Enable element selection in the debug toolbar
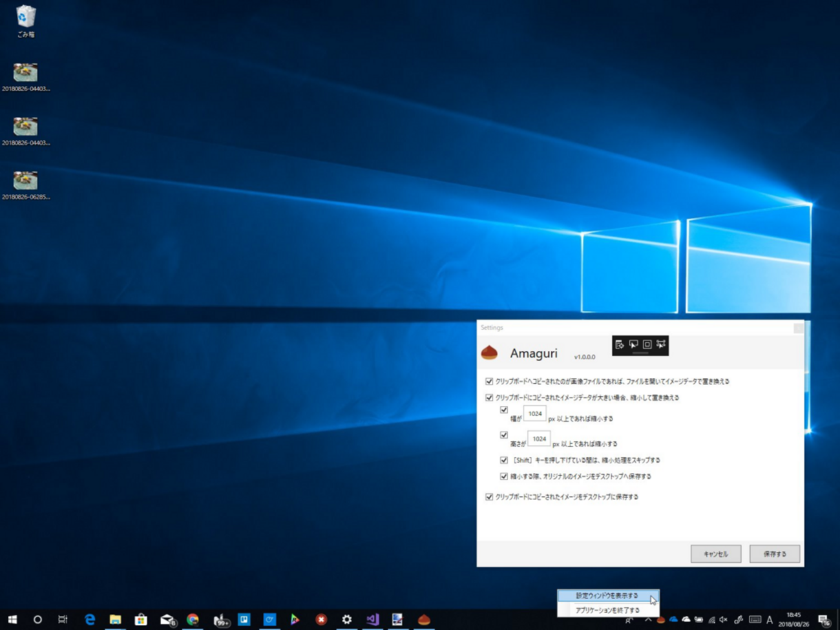Image resolution: width=840 pixels, height=630 pixels. [x=633, y=344]
